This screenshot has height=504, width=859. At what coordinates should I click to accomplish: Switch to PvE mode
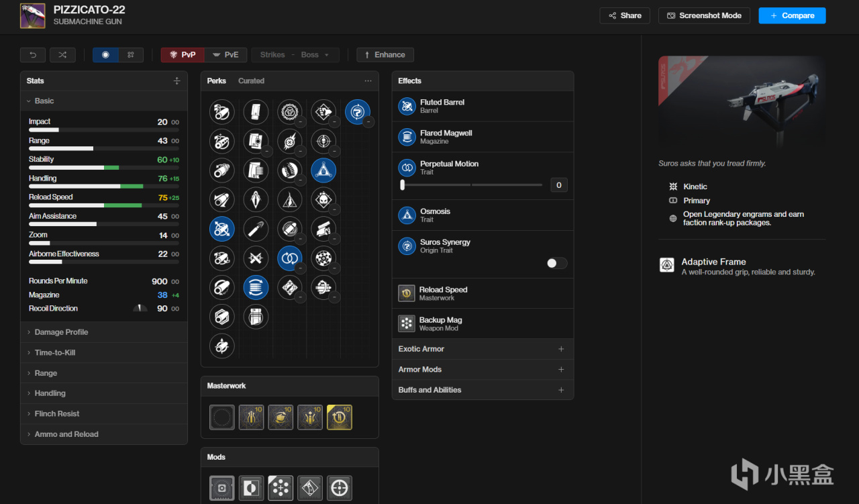point(225,55)
